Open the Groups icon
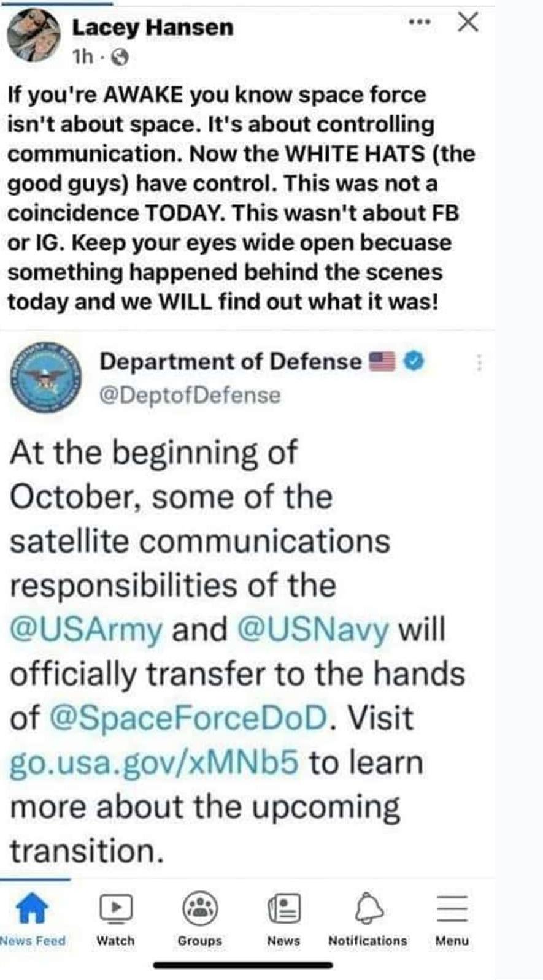Screen dimensions: 543x980 pyautogui.click(x=200, y=908)
